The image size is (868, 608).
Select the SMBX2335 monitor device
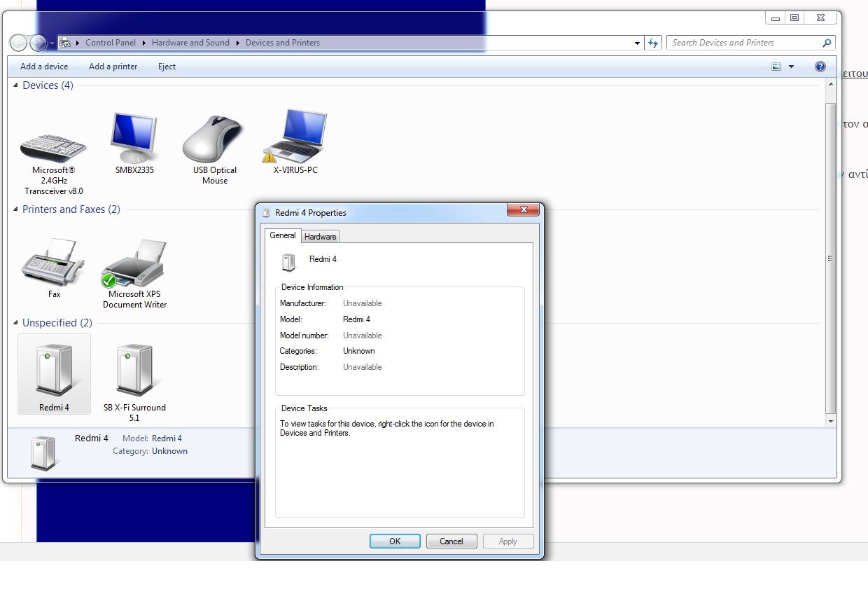(134, 144)
